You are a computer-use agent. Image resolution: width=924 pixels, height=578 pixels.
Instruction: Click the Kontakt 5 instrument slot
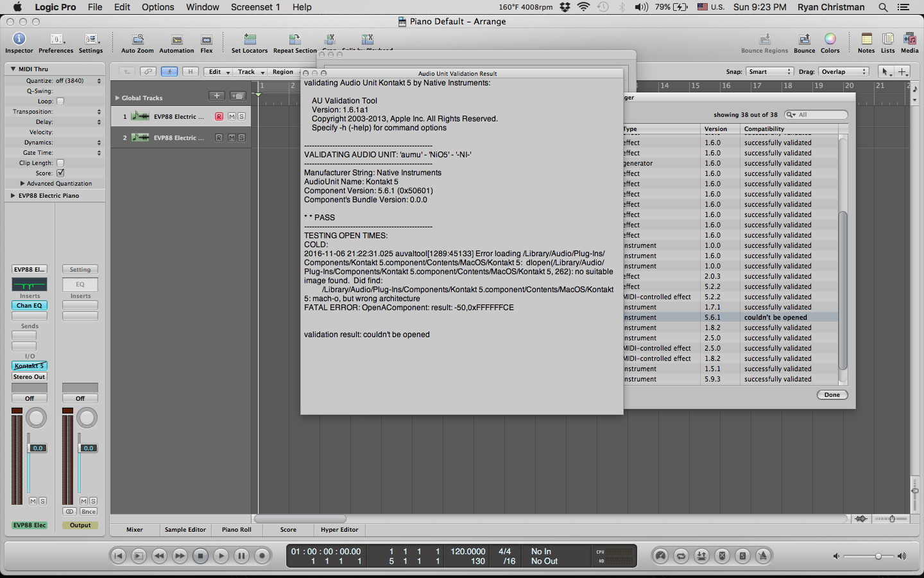pyautogui.click(x=30, y=366)
